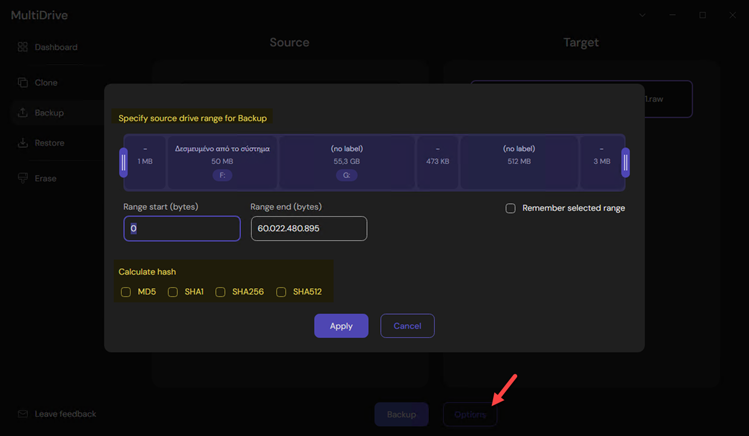Click the Erase icon in sidebar
This screenshot has width=749, height=436.
point(22,178)
